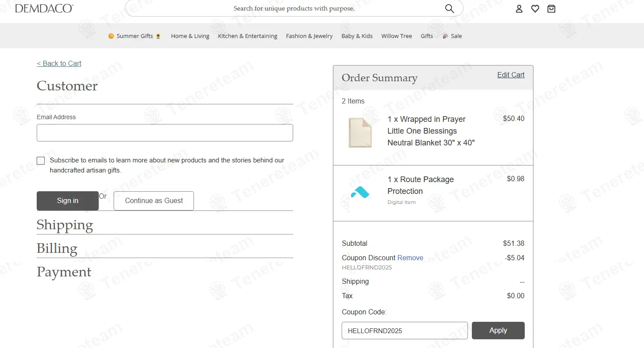Focus the Email Address field

click(165, 133)
